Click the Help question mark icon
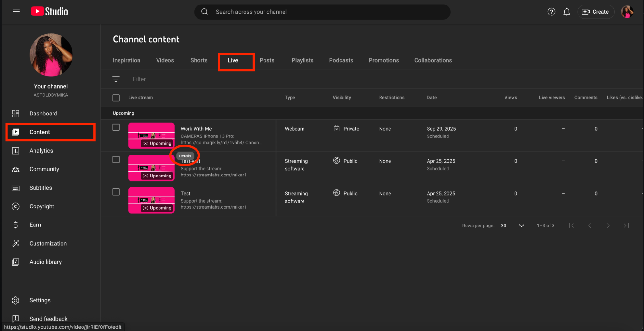 pyautogui.click(x=551, y=12)
